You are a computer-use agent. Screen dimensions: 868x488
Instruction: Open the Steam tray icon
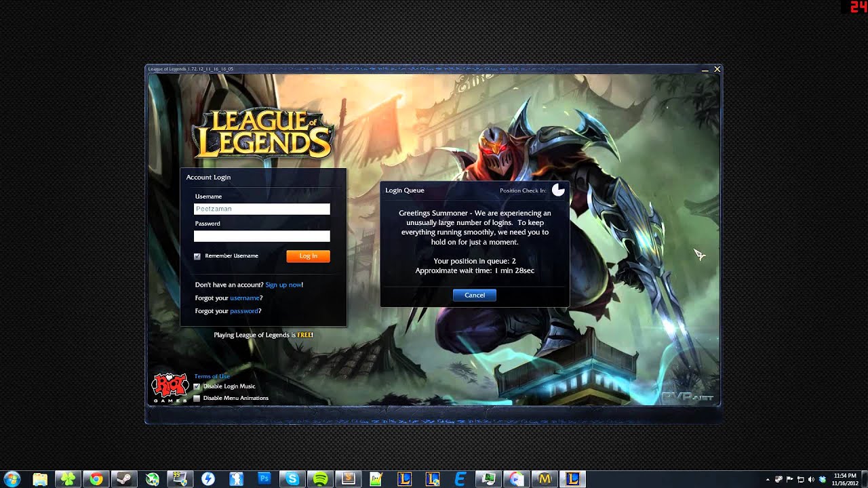coord(778,479)
